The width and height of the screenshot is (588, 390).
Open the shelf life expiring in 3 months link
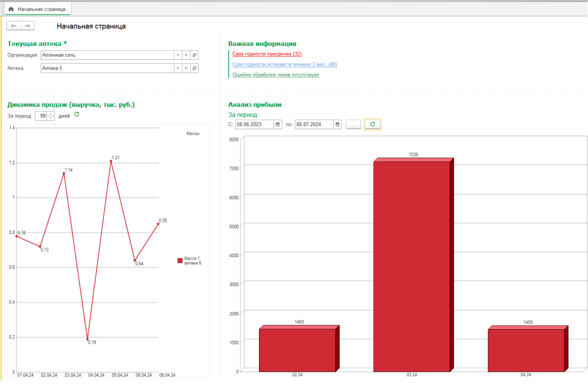[285, 65]
